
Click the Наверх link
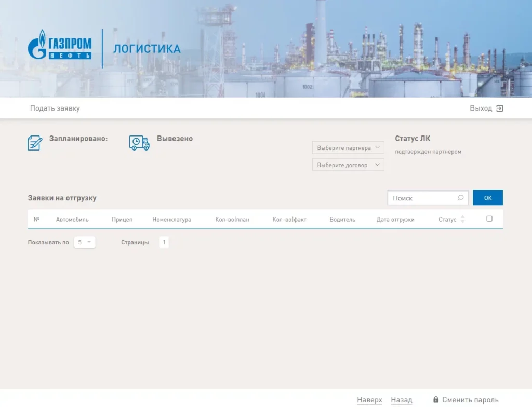369,400
